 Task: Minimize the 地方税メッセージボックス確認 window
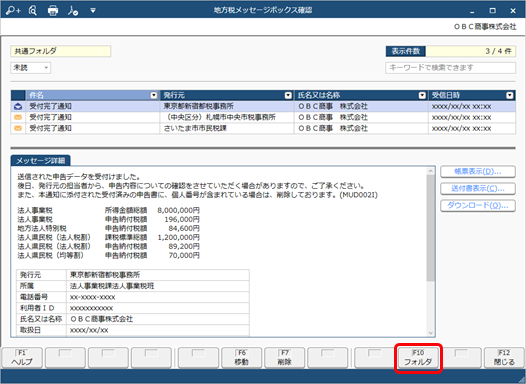472,11
